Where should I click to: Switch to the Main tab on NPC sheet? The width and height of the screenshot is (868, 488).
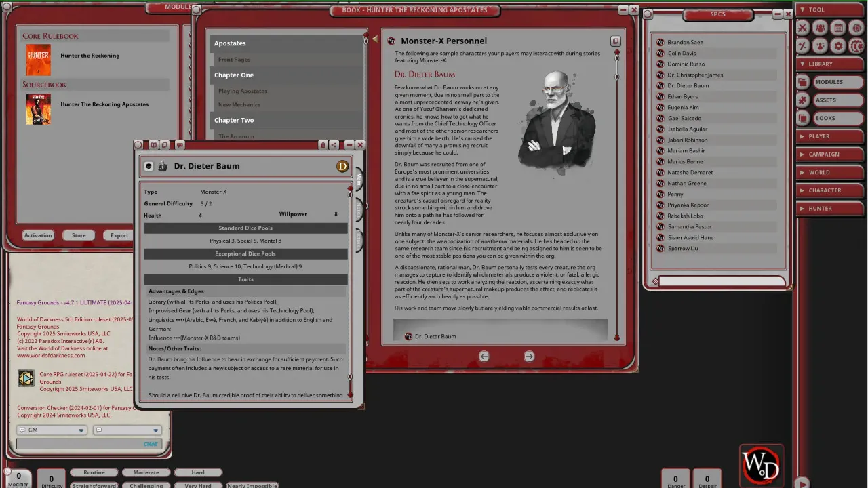click(359, 179)
